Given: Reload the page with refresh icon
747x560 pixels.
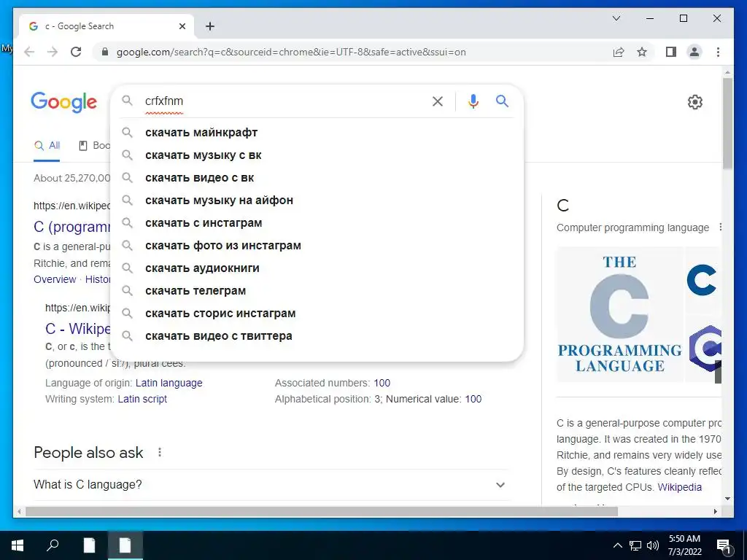Looking at the screenshot, I should click(76, 52).
